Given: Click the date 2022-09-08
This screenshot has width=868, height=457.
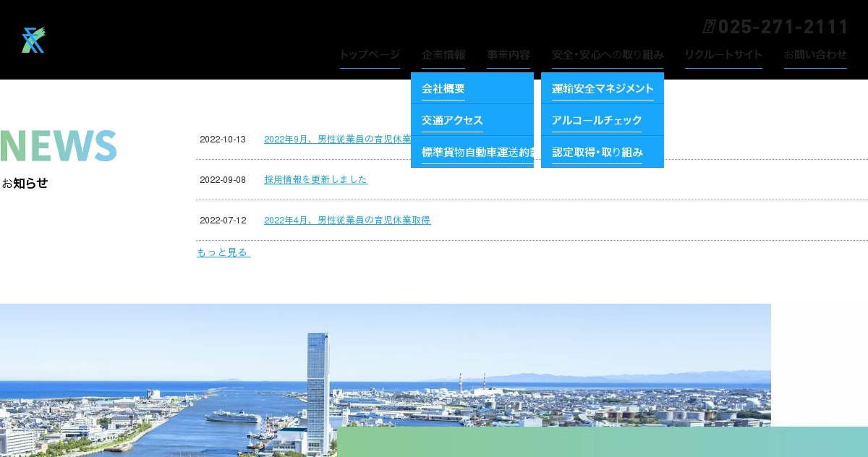Looking at the screenshot, I should [223, 180].
